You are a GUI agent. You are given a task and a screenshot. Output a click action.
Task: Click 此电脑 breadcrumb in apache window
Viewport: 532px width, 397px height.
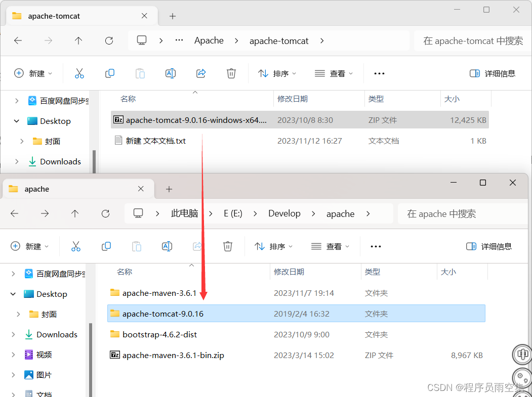point(184,213)
